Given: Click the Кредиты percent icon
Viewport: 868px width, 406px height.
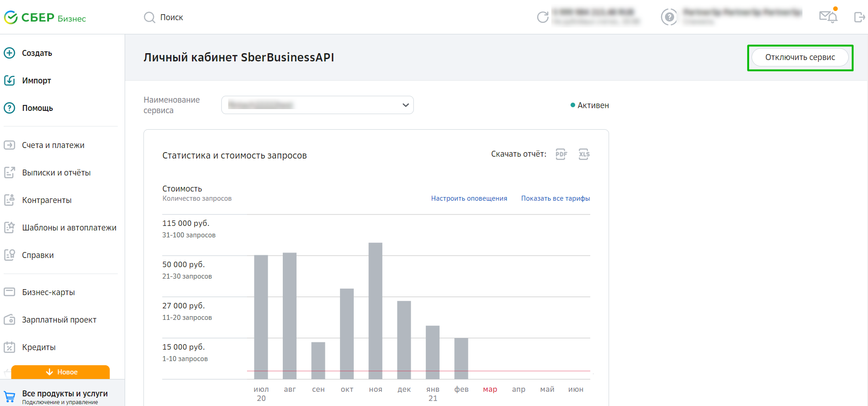Looking at the screenshot, I should (x=10, y=347).
